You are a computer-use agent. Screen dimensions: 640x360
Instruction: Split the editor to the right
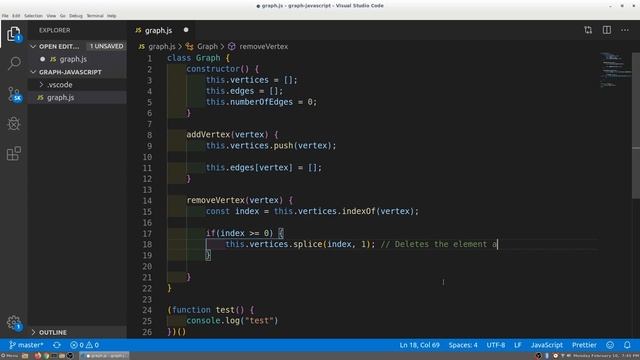pos(607,30)
